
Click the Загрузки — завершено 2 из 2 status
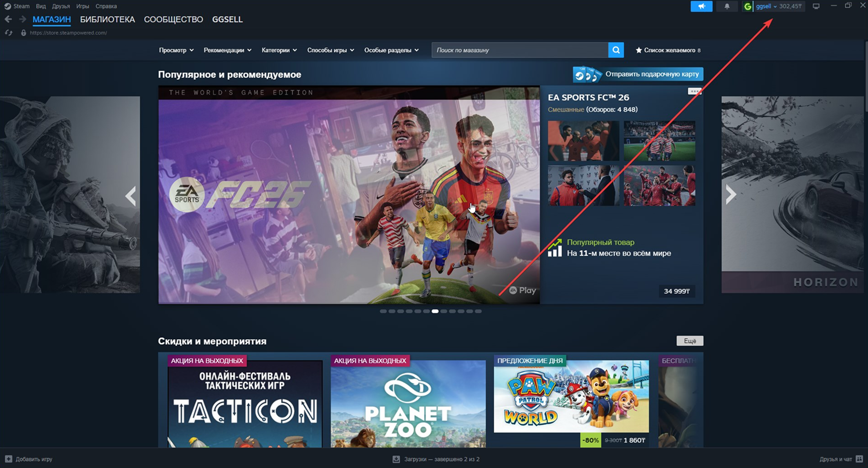(x=442, y=459)
